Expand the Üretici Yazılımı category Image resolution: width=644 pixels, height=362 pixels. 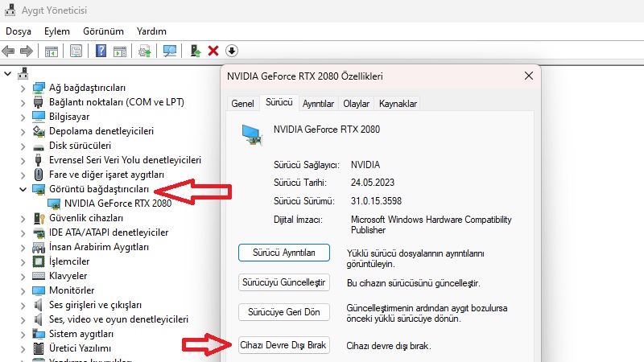[x=23, y=349]
